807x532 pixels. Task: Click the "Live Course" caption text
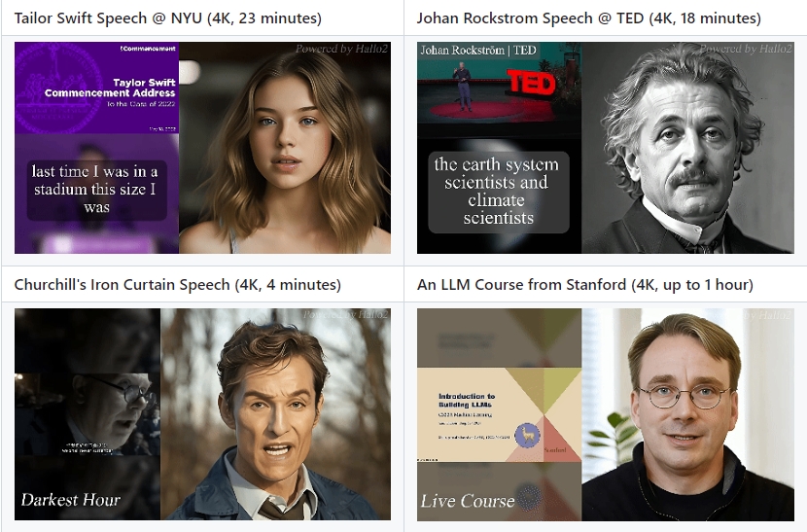[467, 501]
